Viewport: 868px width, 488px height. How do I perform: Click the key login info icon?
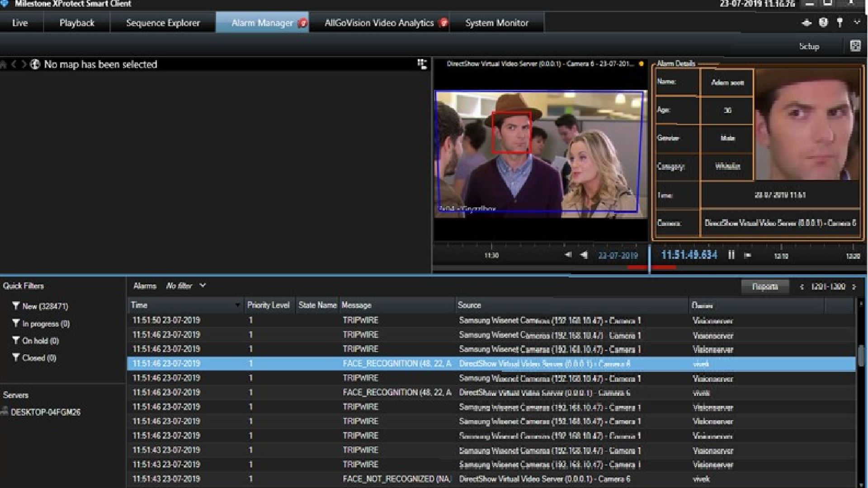(x=840, y=23)
